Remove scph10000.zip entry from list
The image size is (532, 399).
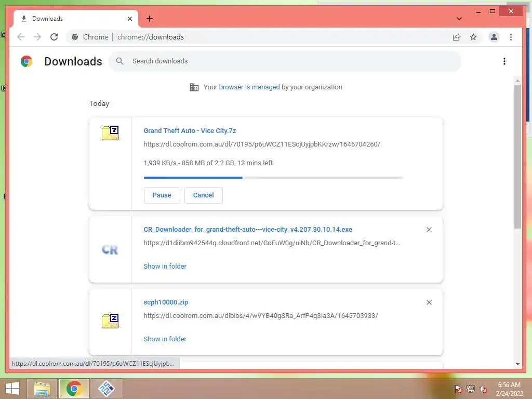point(429,302)
